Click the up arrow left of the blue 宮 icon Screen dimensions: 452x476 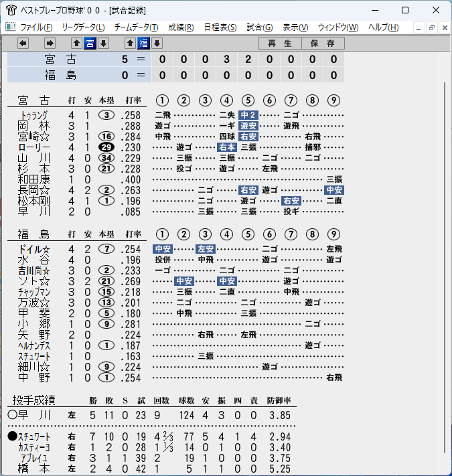click(x=77, y=44)
